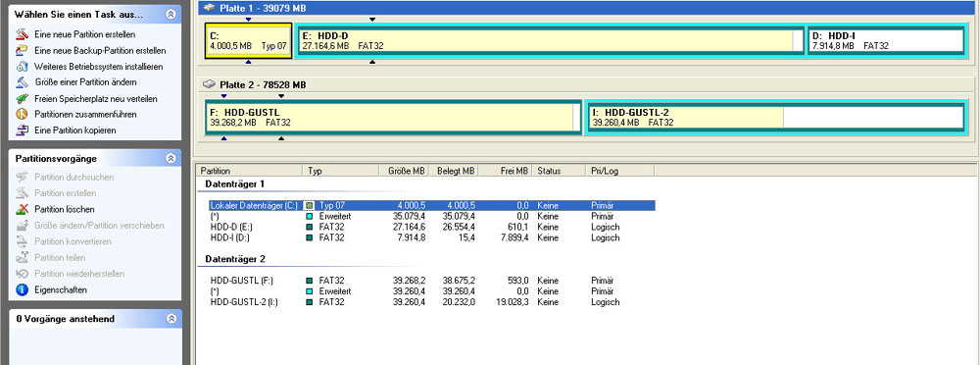Select the 'HDD-GUSTL-2 (I:)' list row

[431, 302]
